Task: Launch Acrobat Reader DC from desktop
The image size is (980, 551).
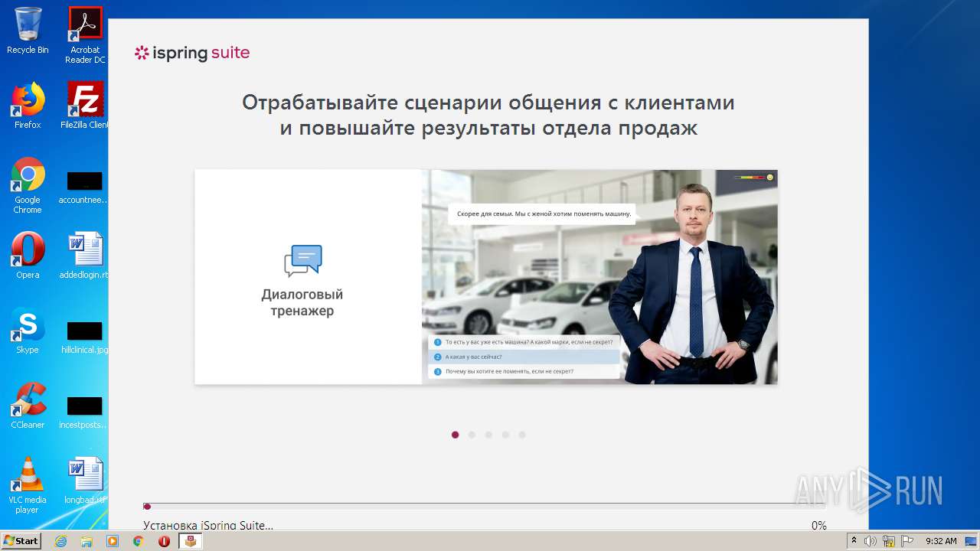Action: (x=85, y=35)
